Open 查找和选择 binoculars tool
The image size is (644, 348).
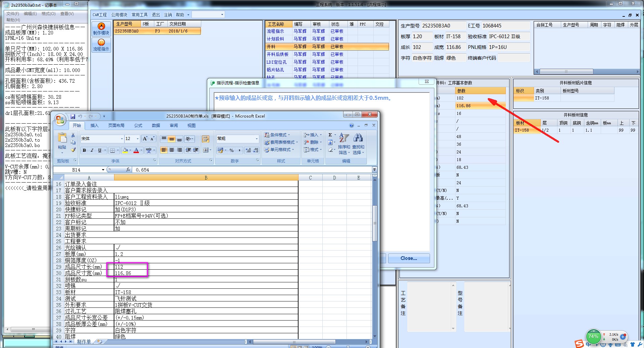(358, 144)
